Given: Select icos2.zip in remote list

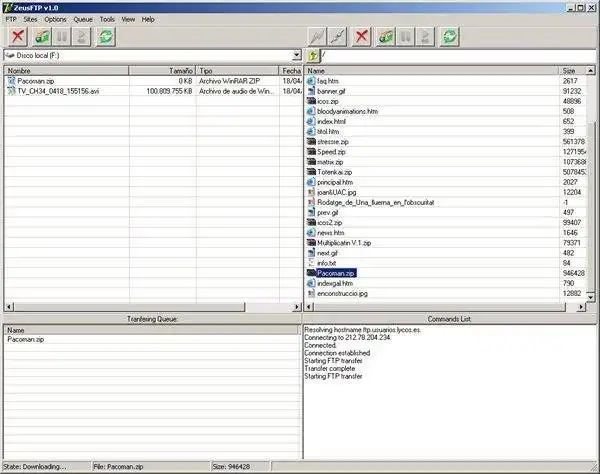Looking at the screenshot, I should point(329,223).
